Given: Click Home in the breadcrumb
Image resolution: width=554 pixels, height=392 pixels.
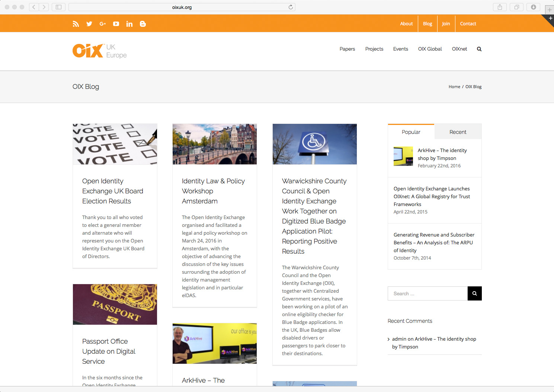Looking at the screenshot, I should (x=454, y=87).
